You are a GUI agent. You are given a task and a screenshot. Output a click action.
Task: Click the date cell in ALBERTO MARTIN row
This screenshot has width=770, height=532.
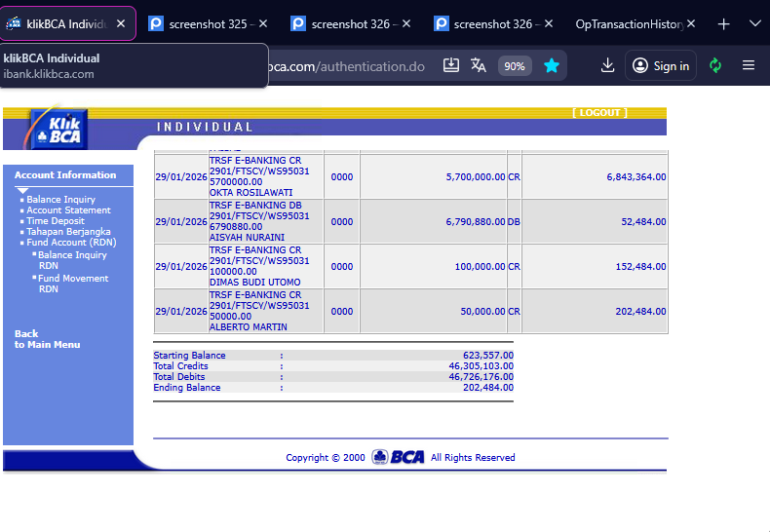tap(181, 311)
